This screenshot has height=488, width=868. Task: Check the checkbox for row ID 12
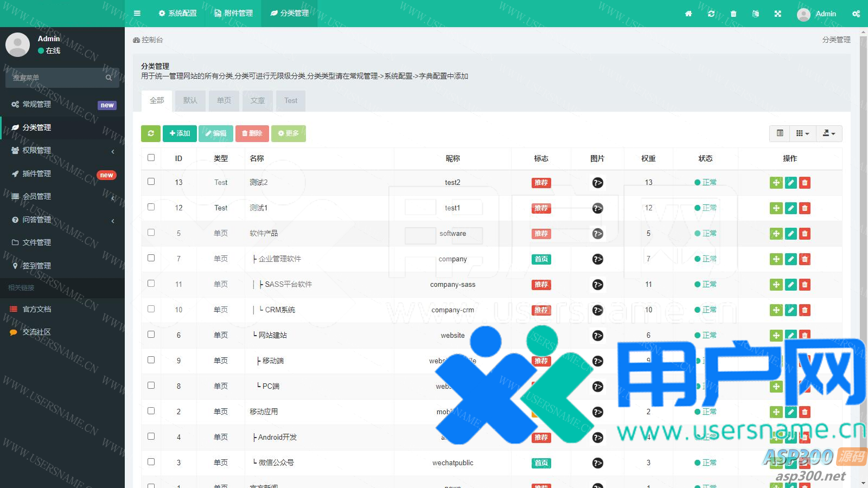pos(151,207)
